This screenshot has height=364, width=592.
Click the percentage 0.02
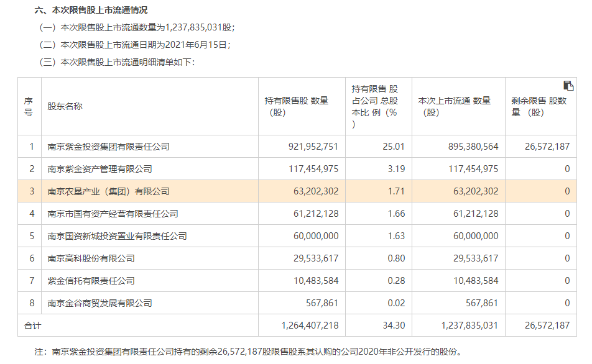coord(396,303)
